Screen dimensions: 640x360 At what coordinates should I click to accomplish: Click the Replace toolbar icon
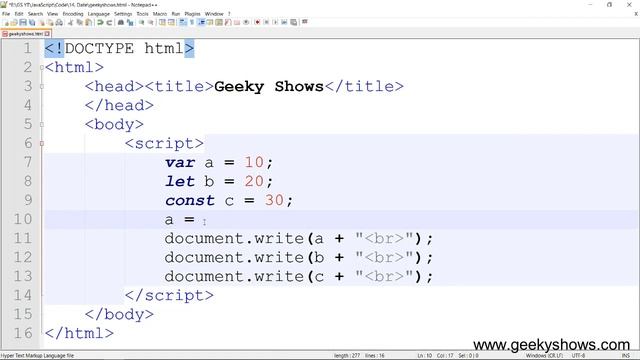pos(130,22)
